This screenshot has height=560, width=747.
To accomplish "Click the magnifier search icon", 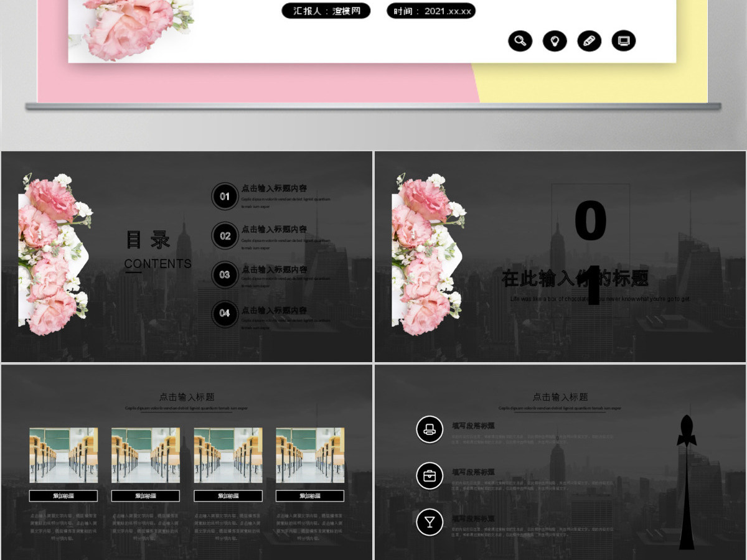I will (x=520, y=41).
